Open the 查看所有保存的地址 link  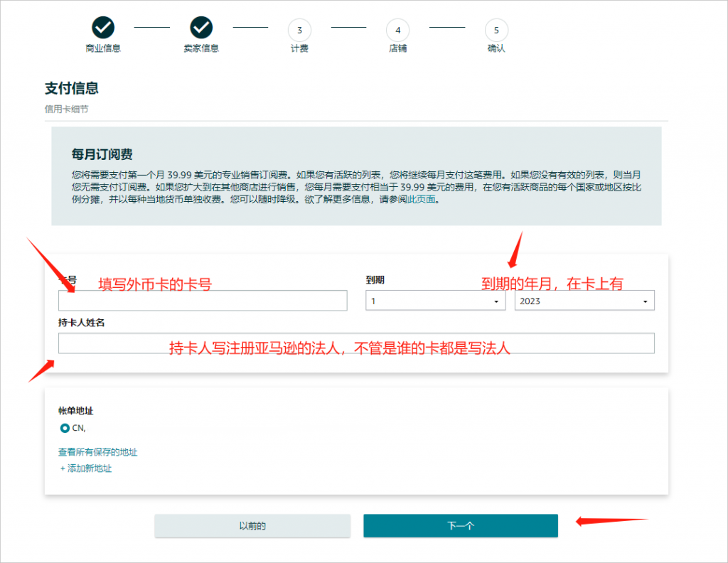(98, 452)
